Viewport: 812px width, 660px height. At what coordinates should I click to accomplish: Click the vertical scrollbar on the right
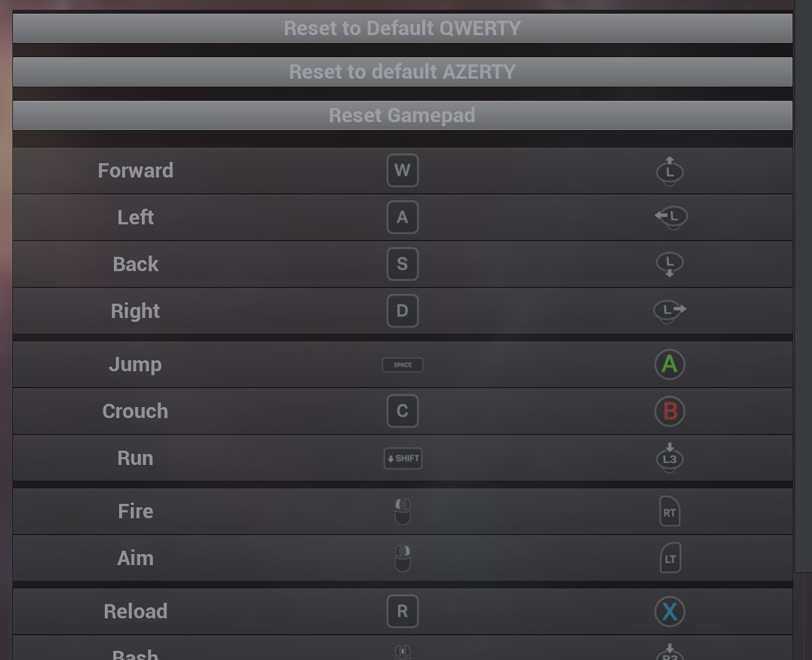pyautogui.click(x=803, y=286)
